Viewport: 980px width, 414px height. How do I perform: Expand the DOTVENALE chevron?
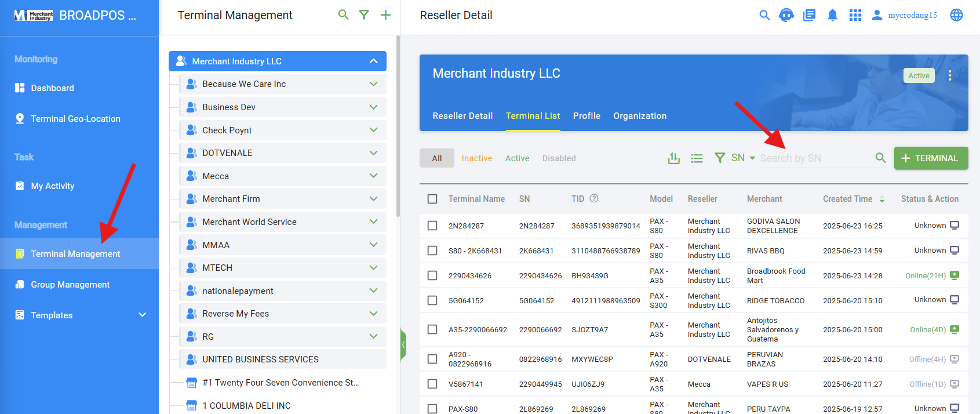pyautogui.click(x=374, y=152)
